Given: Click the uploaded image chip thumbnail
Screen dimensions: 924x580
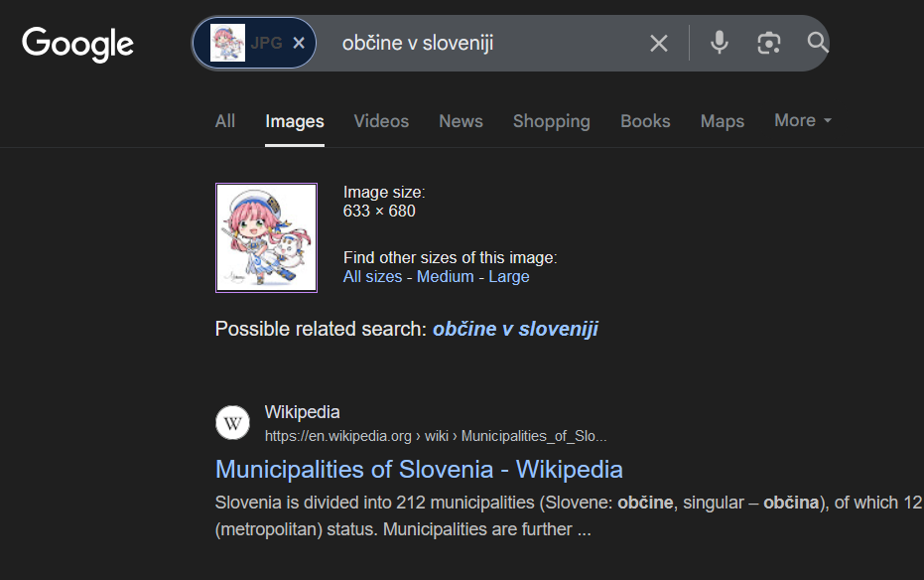Looking at the screenshot, I should click(227, 43).
